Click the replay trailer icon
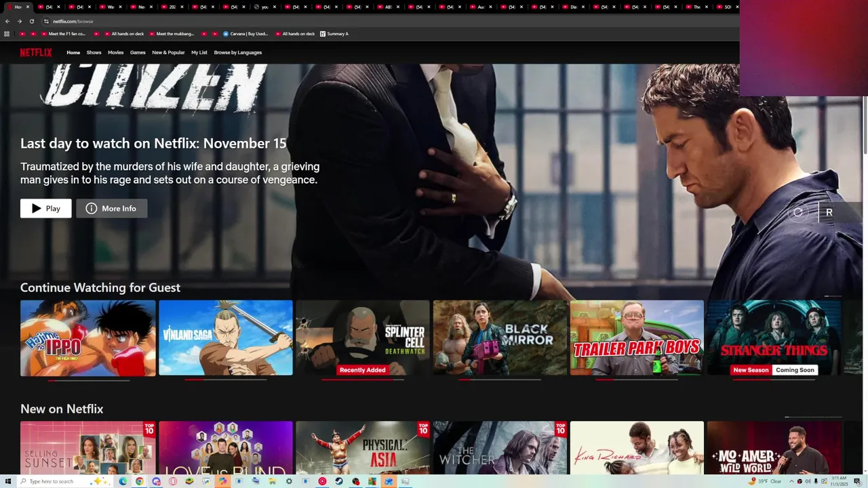This screenshot has height=488, width=868. 798,212
